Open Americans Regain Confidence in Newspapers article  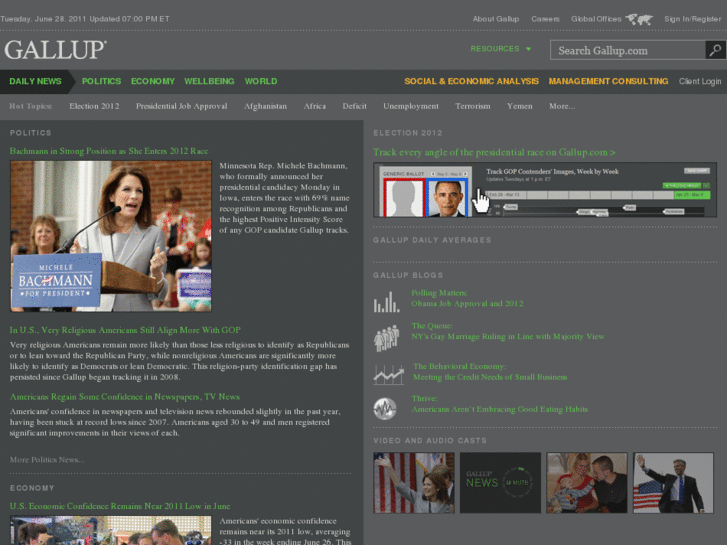click(x=125, y=397)
